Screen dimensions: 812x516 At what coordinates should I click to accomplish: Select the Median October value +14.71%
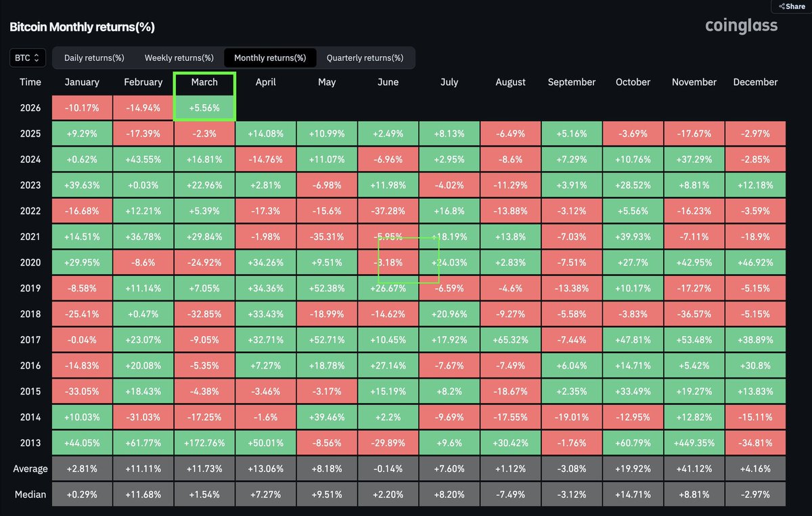tap(633, 494)
